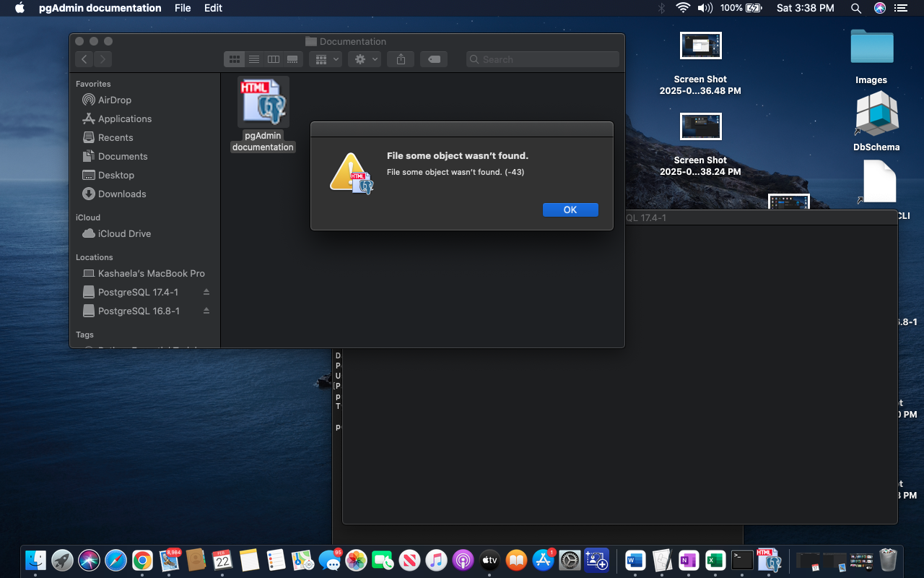Screen dimensions: 924x578
Task: Eject the PostgreSQL 17.4-1 volume
Action: (x=206, y=292)
